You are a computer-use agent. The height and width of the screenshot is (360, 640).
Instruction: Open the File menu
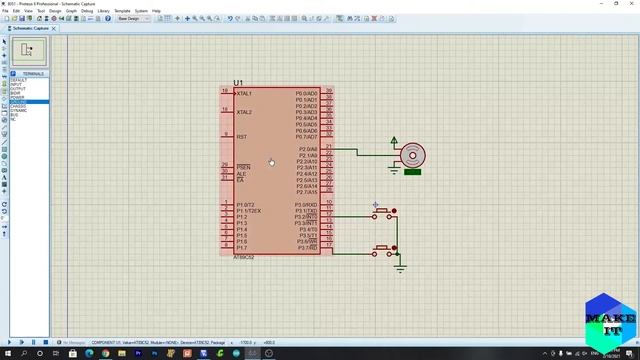5,11
